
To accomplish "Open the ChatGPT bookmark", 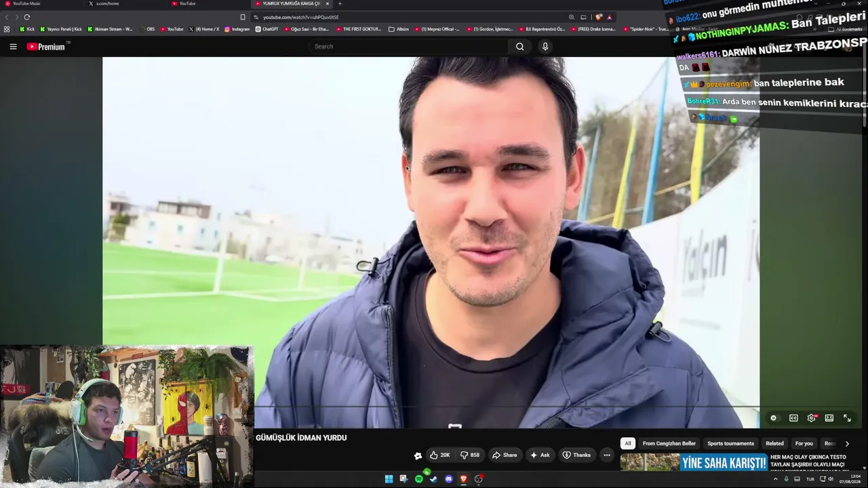I will pos(267,29).
